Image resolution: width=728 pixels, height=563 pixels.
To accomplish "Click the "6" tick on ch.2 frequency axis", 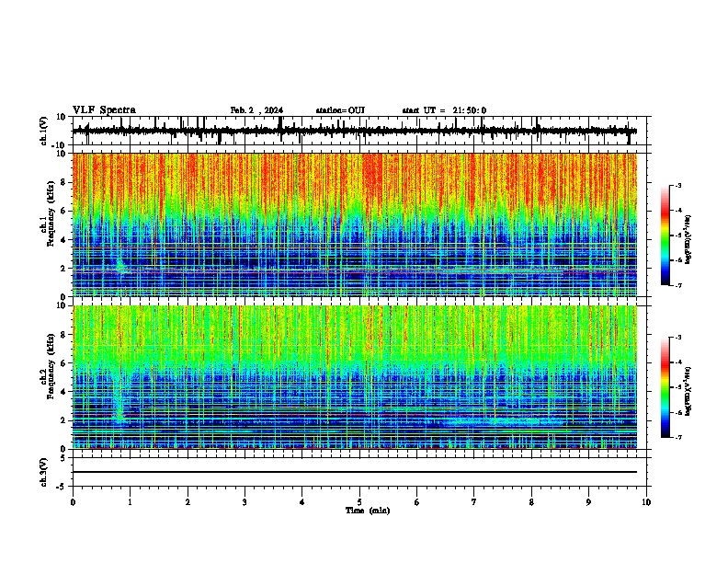I will click(x=64, y=363).
